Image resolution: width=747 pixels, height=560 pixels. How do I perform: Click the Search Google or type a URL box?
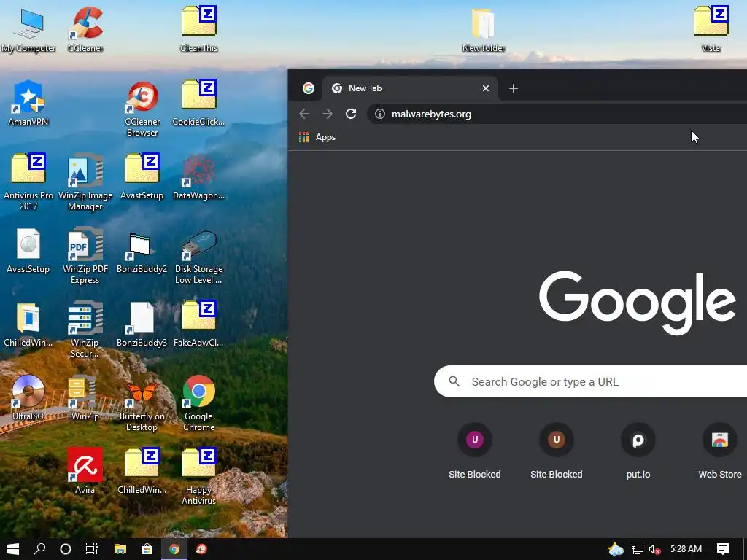(x=590, y=381)
